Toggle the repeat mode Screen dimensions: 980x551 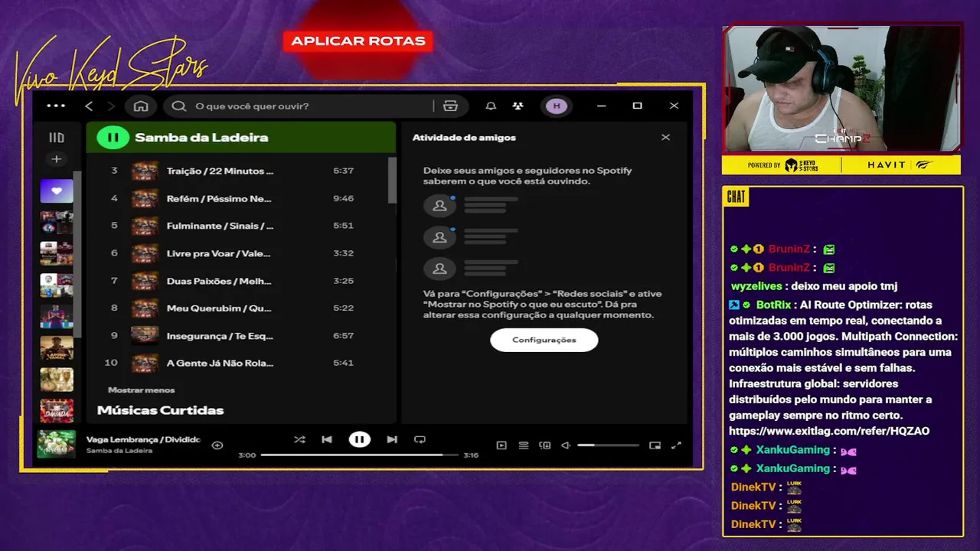click(420, 439)
